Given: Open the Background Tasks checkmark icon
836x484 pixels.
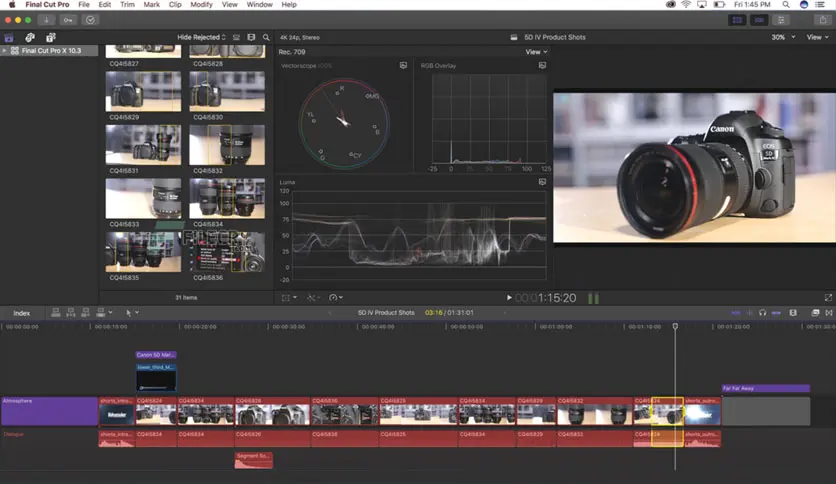Looking at the screenshot, I should pyautogui.click(x=91, y=19).
